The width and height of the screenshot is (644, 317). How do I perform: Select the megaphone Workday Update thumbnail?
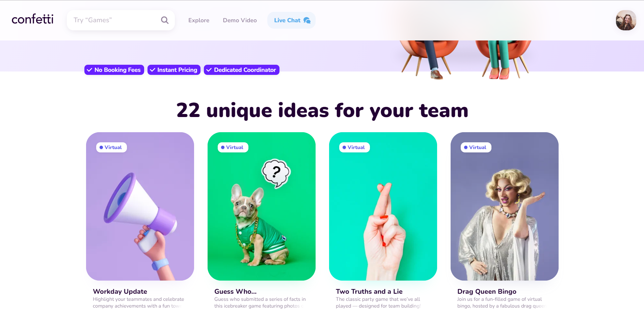click(140, 206)
